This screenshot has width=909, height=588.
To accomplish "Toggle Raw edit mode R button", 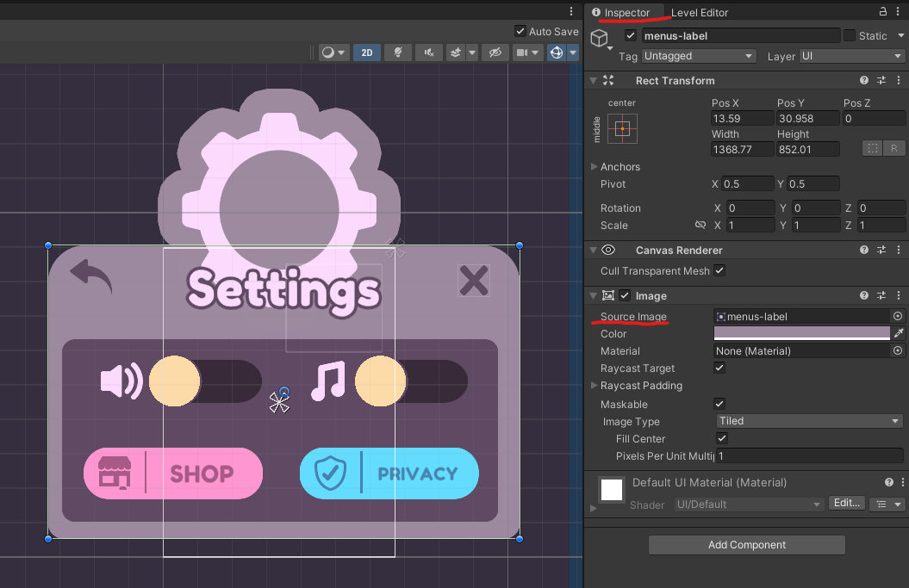I will pyautogui.click(x=895, y=148).
